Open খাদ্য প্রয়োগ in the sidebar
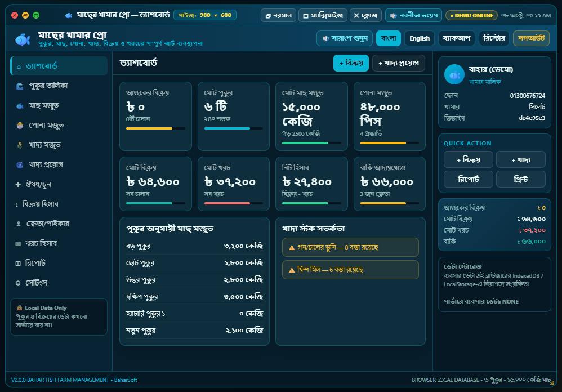562x392 pixels. tap(59, 164)
